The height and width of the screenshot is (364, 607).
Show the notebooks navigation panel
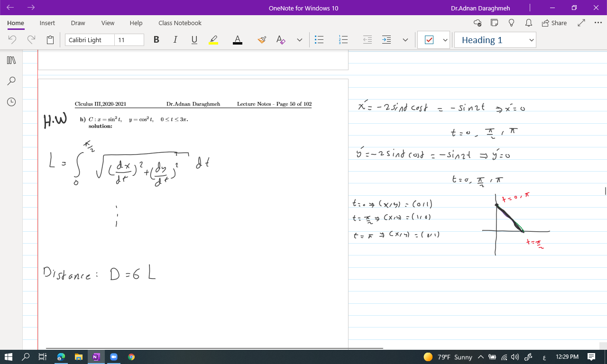click(11, 60)
